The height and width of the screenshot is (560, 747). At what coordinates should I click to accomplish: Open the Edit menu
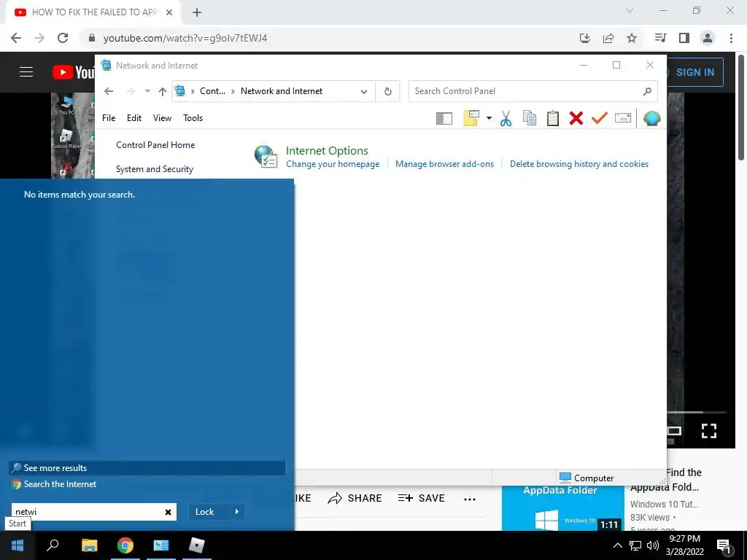[x=134, y=118]
